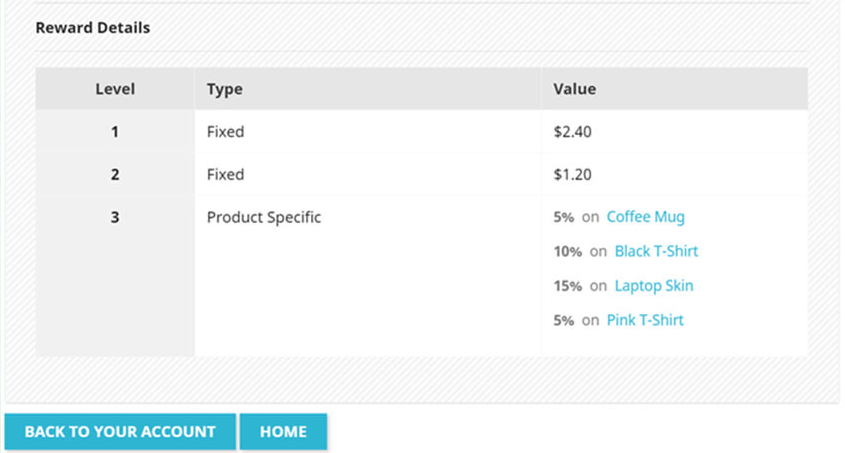Select the level 2 cell

coord(115,175)
